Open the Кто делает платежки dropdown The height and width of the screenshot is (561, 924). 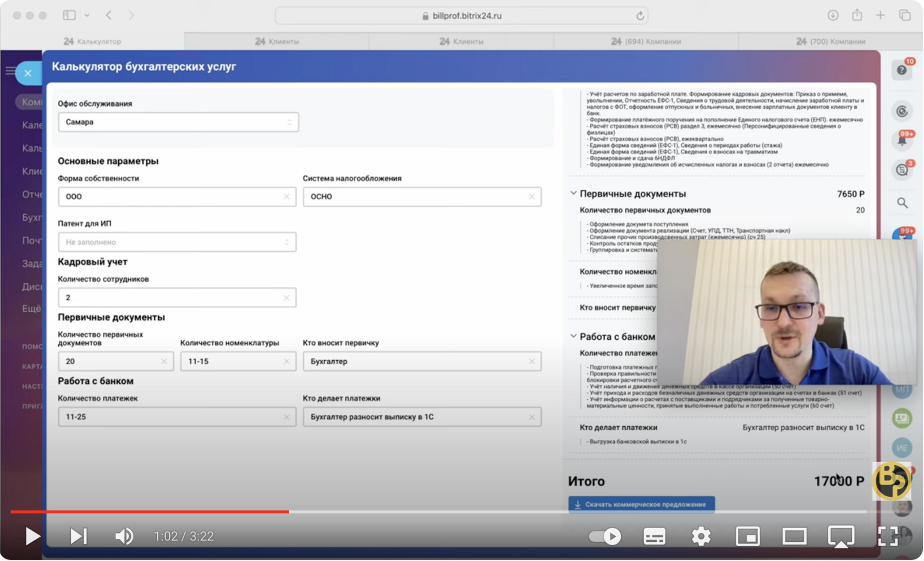tap(422, 417)
